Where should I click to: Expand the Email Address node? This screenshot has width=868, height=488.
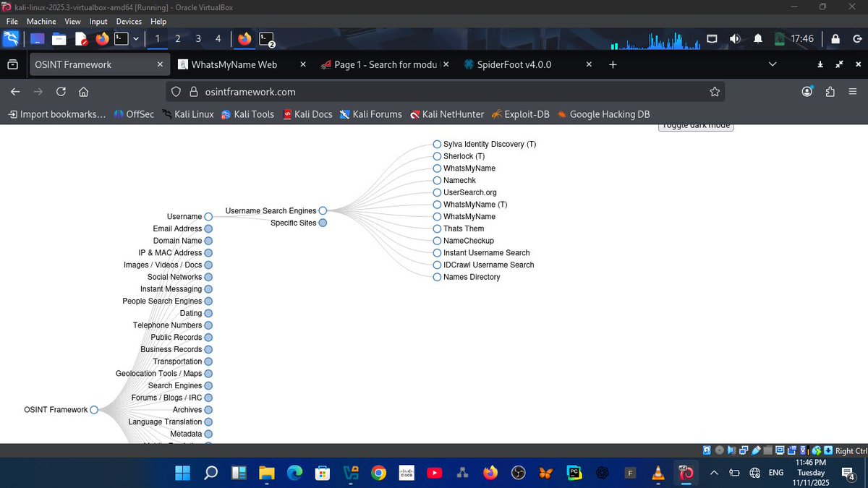[208, 228]
